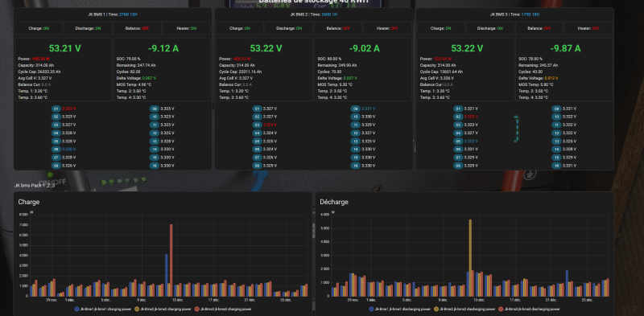This screenshot has width=644, height=316.
Task: Click cell badge 03 in JK BMS 2
Action: point(257,125)
